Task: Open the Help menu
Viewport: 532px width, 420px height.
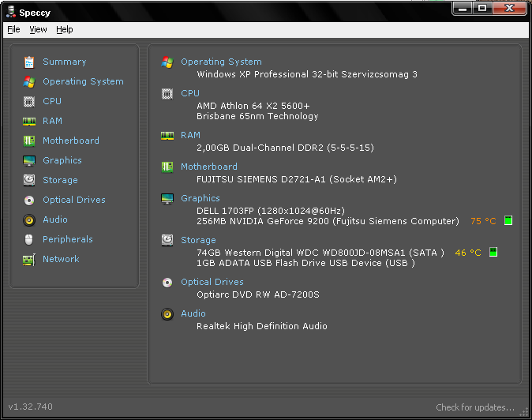Action: coord(64,29)
